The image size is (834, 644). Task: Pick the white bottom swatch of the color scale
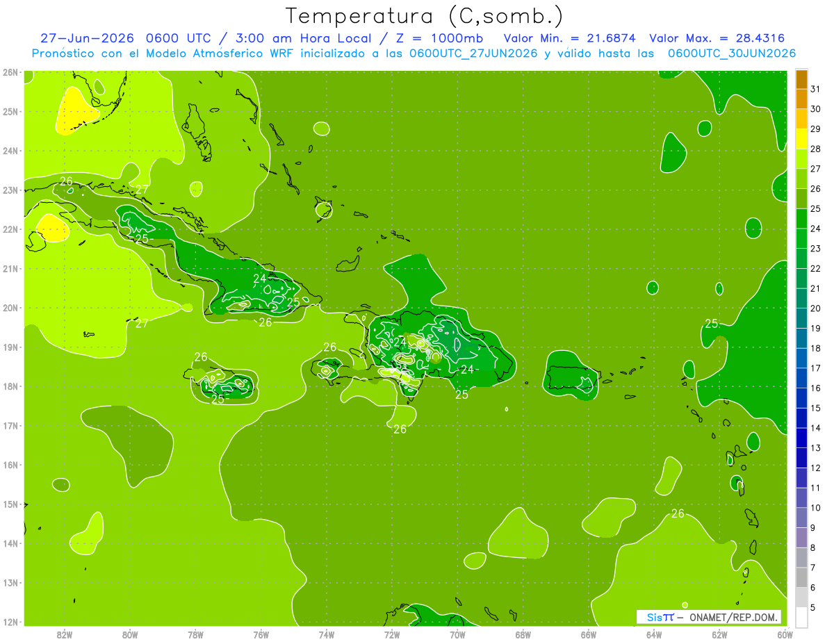[801, 617]
